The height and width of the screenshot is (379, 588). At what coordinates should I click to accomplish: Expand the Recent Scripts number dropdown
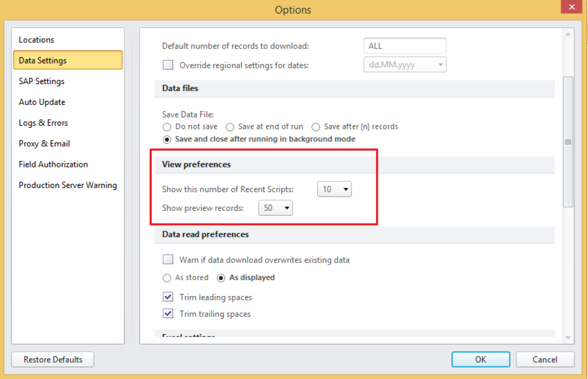[x=334, y=189]
